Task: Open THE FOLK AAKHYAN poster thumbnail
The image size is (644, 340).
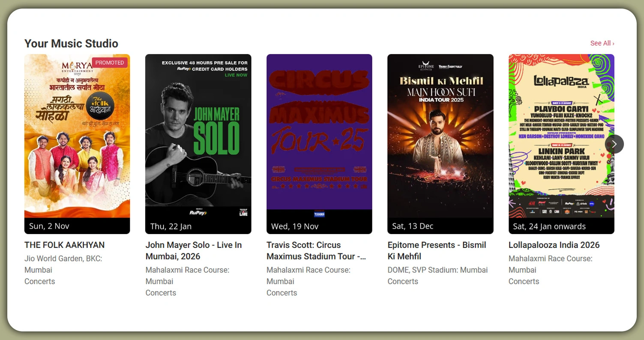Action: click(77, 136)
